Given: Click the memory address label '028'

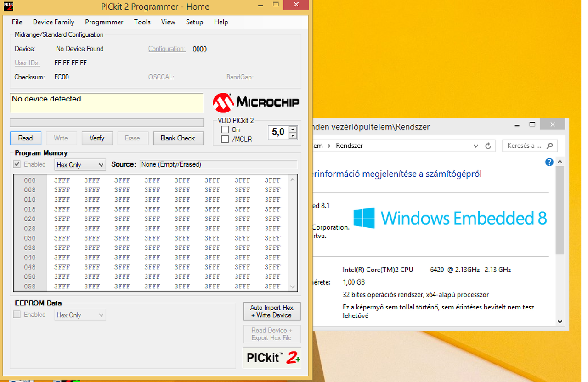Looking at the screenshot, I should click(x=30, y=229).
